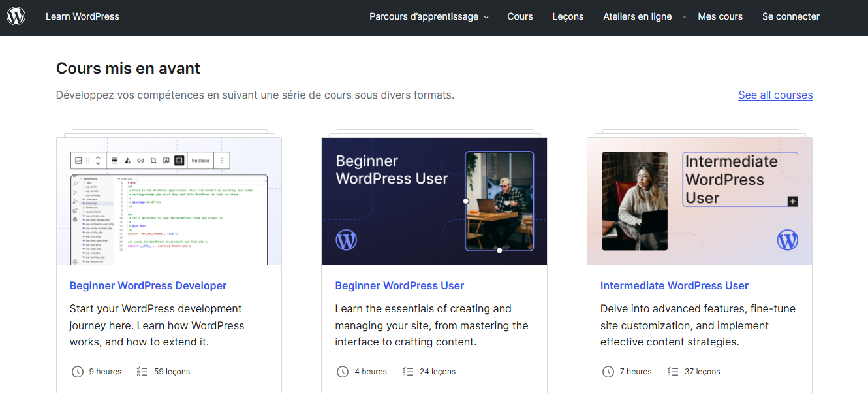Click the 'Se connecter' button

click(790, 16)
